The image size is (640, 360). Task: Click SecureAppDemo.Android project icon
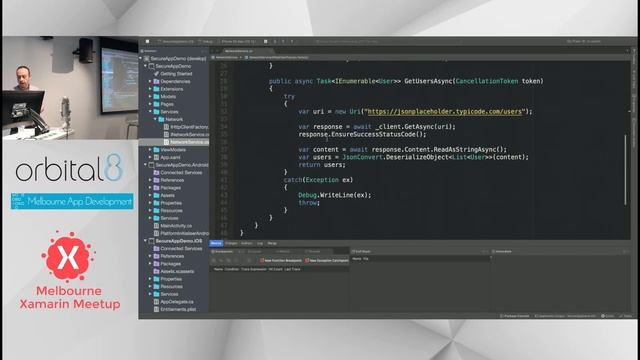pyautogui.click(x=151, y=165)
